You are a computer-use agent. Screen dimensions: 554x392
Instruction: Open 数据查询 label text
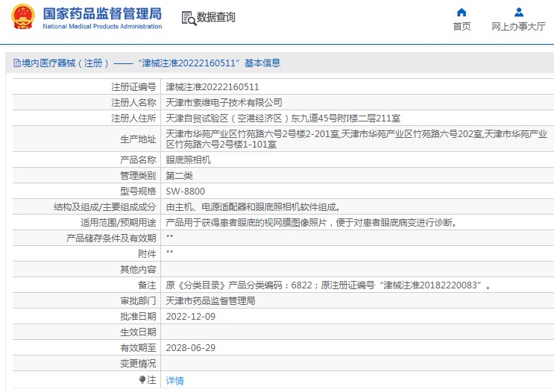[216, 17]
